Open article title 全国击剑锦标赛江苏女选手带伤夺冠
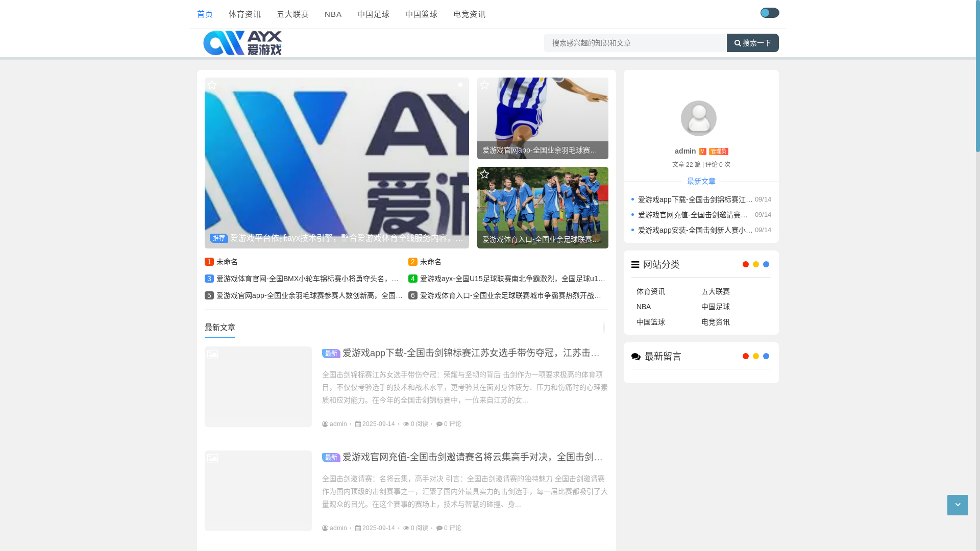 coord(471,353)
